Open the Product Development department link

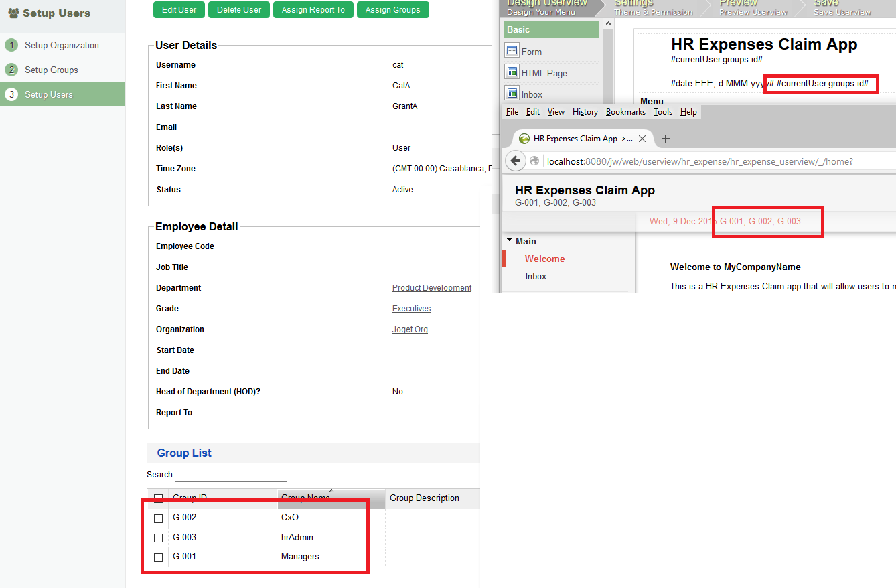(x=432, y=288)
